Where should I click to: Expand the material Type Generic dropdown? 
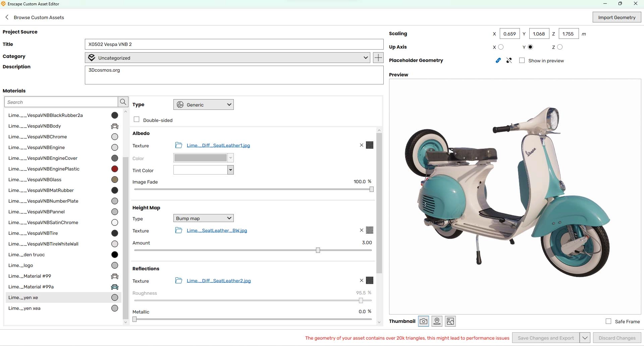tap(203, 105)
